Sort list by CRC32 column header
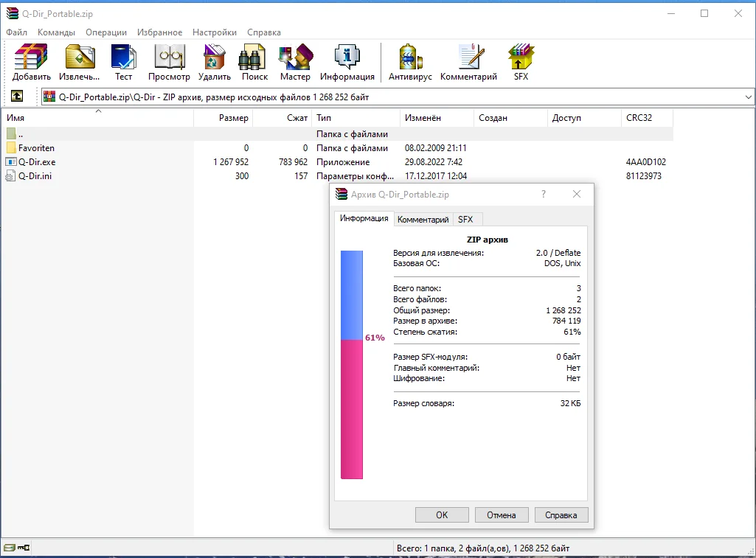 point(647,118)
